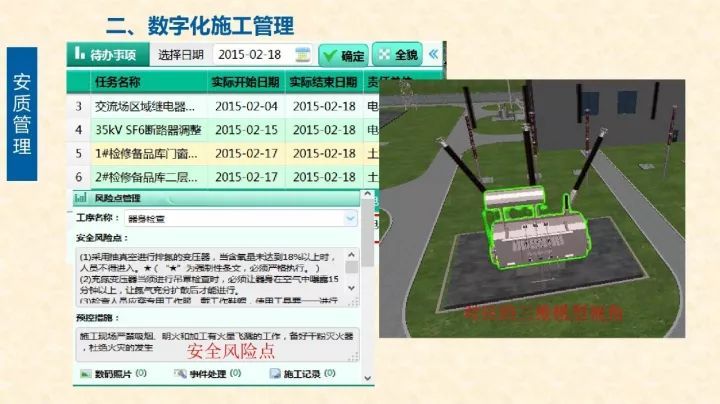Open 数码照片 photos icon
Image resolution: width=720 pixels, height=404 pixels.
[86, 373]
